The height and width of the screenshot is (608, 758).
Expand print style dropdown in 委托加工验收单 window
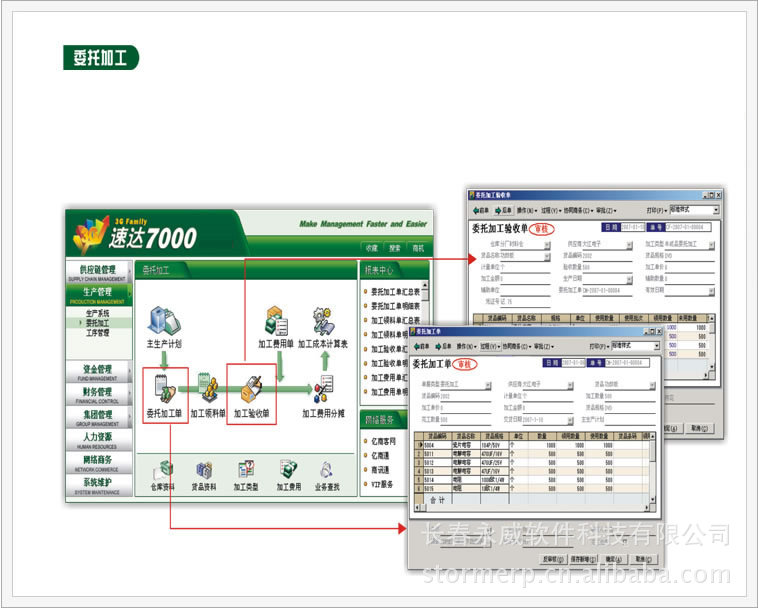pyautogui.click(x=716, y=210)
